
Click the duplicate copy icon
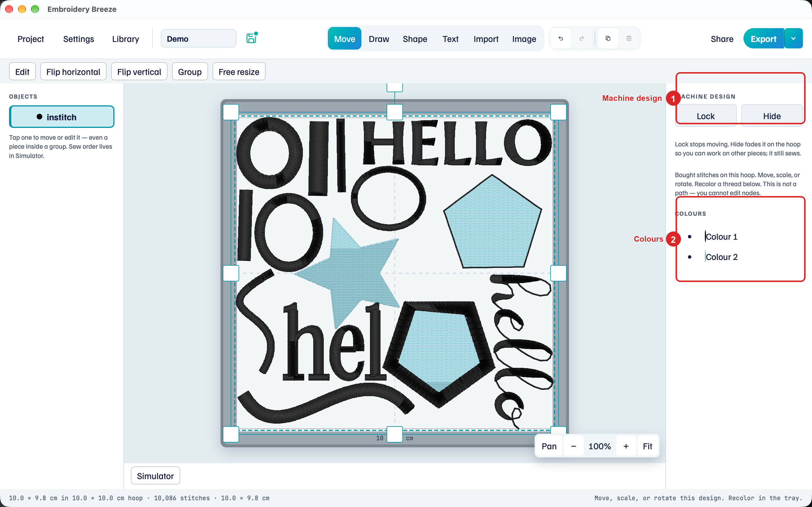coord(608,39)
